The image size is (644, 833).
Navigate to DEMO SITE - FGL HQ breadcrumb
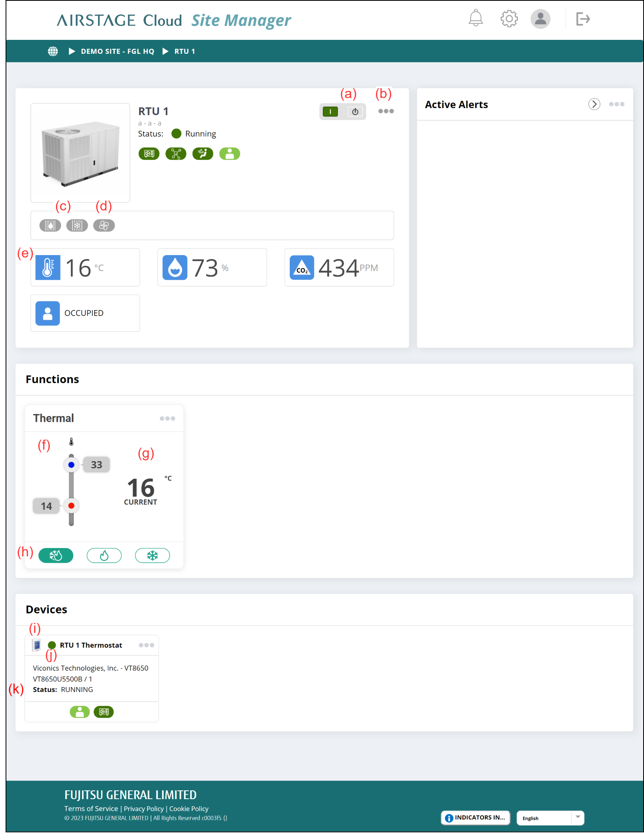117,51
